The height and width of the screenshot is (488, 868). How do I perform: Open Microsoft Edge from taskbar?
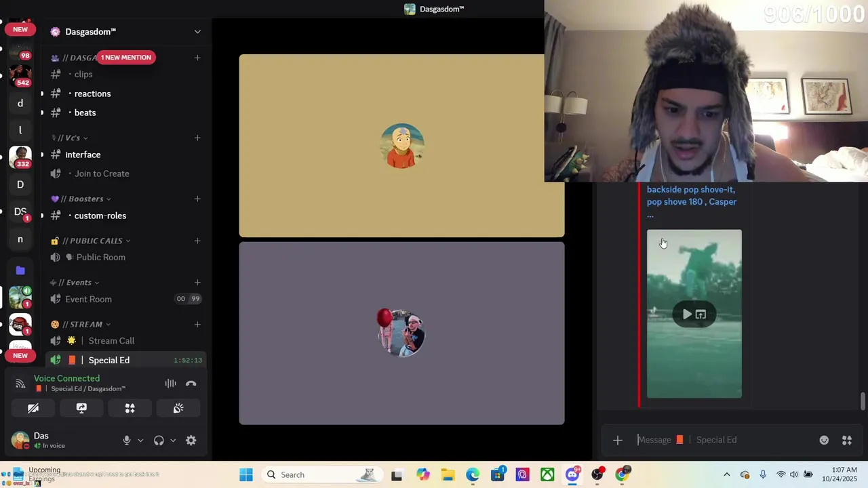pyautogui.click(x=473, y=474)
